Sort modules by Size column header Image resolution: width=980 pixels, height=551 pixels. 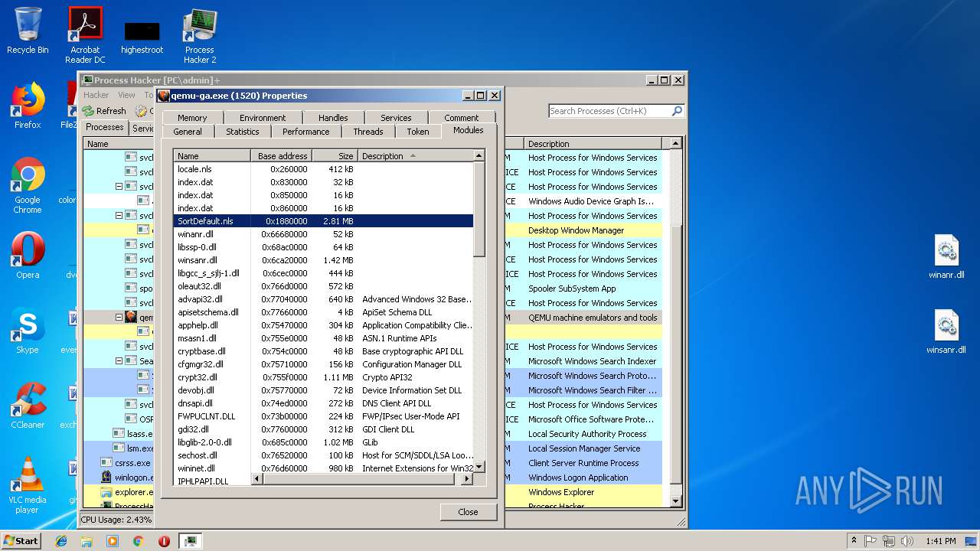click(x=335, y=156)
